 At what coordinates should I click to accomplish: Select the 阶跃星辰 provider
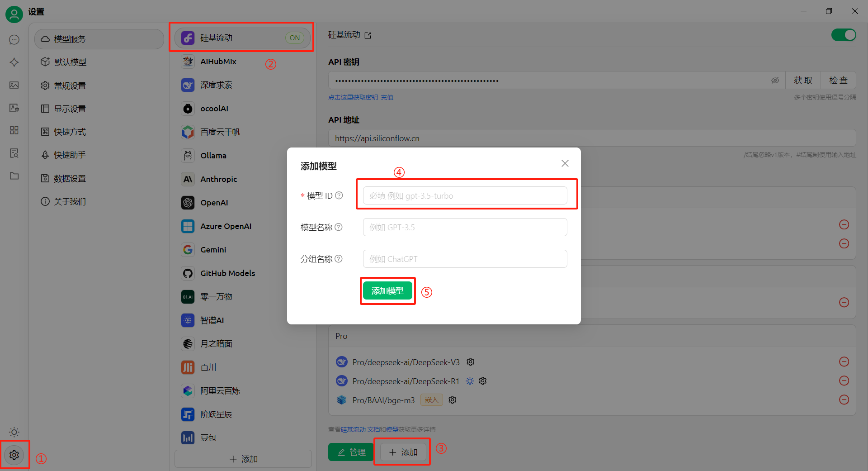click(x=243, y=414)
